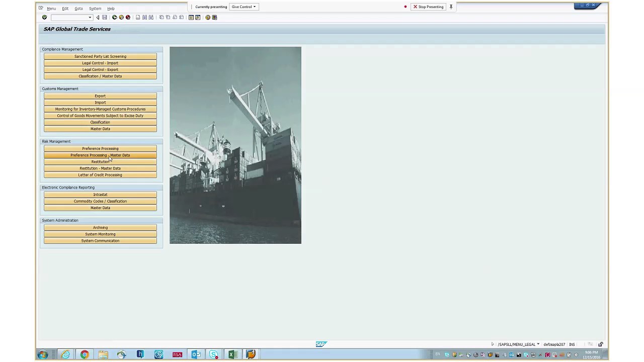Open Preference Processing button
644x362 pixels.
click(x=100, y=148)
